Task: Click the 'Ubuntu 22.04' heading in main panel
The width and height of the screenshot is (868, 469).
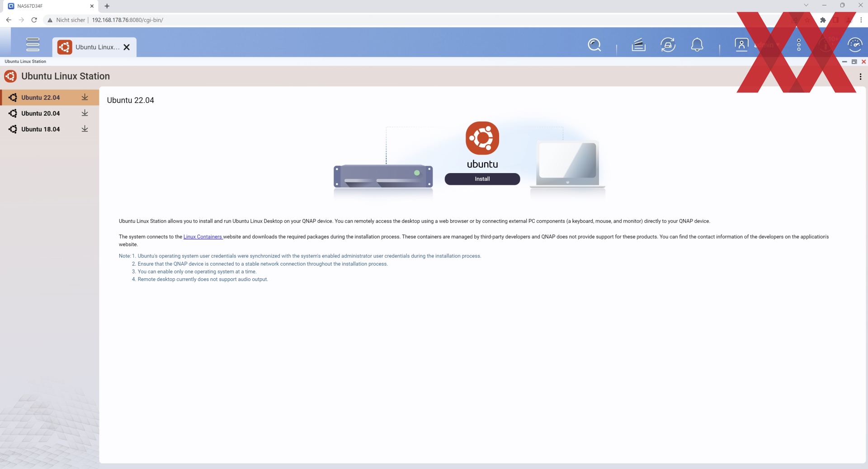Action: (x=130, y=100)
